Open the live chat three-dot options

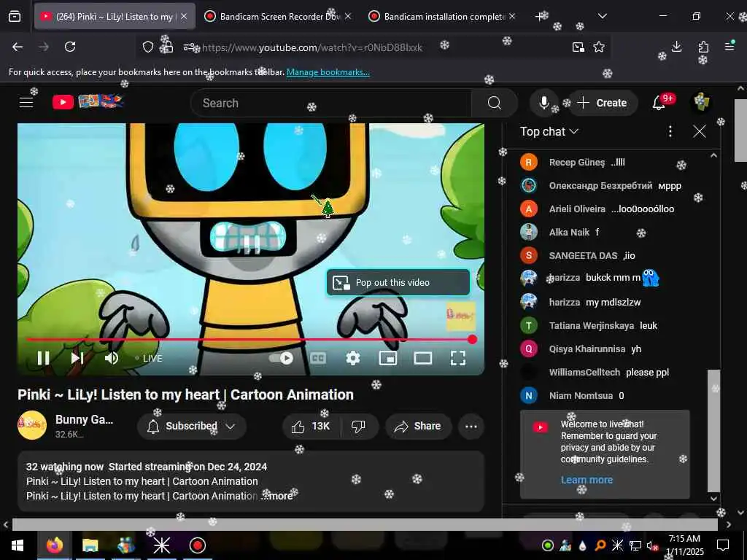670,131
